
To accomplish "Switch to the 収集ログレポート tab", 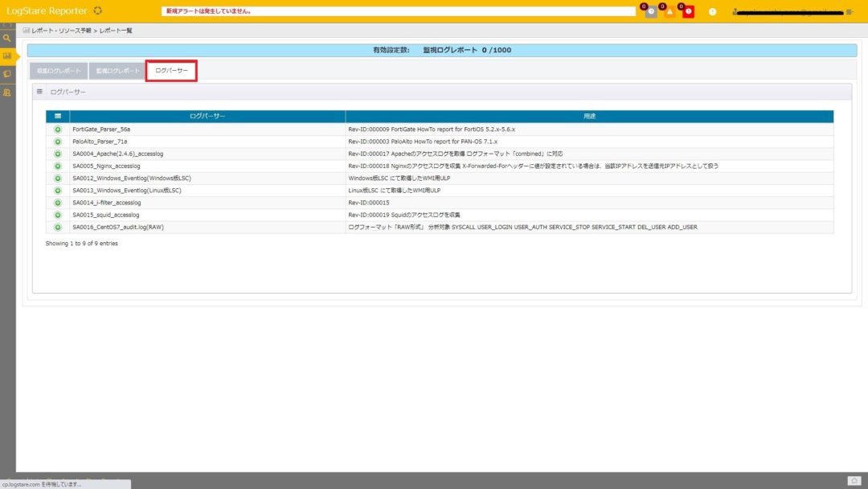I will click(x=59, y=71).
